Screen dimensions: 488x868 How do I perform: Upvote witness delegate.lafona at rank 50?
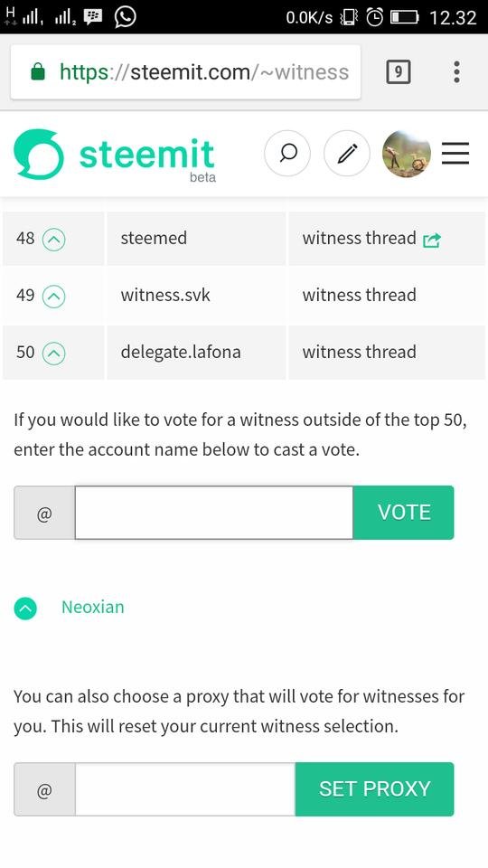click(54, 354)
